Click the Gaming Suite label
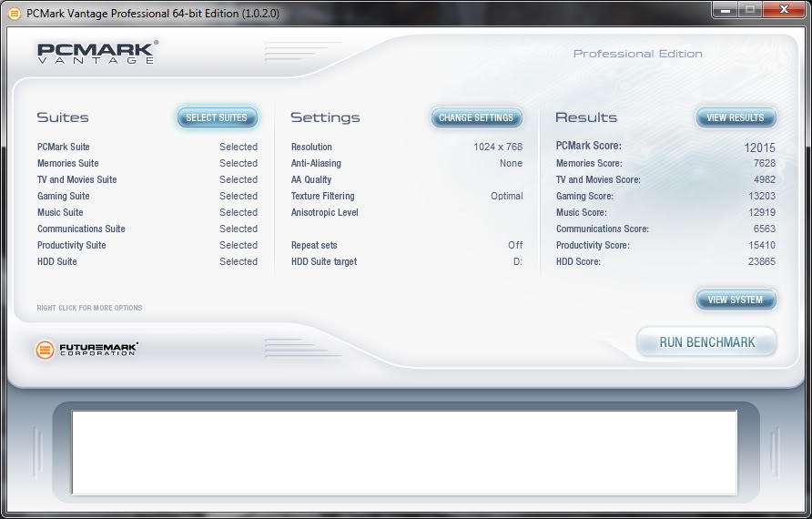This screenshot has width=812, height=519. (x=63, y=197)
